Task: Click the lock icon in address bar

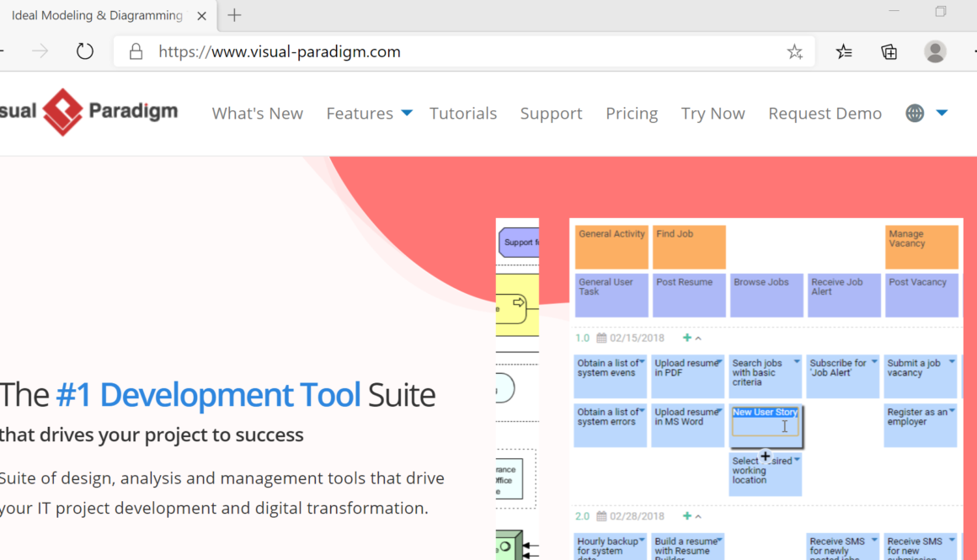Action: pos(136,52)
